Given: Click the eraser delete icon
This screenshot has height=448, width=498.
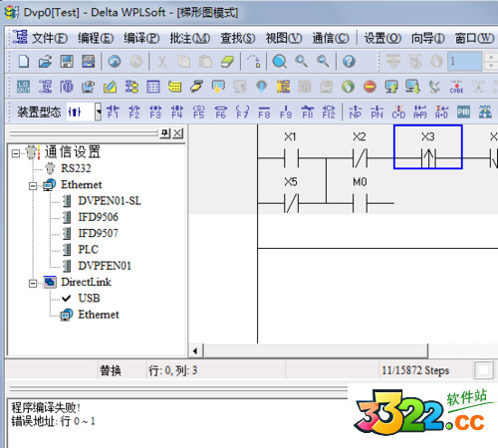Looking at the screenshot, I should click(227, 62).
